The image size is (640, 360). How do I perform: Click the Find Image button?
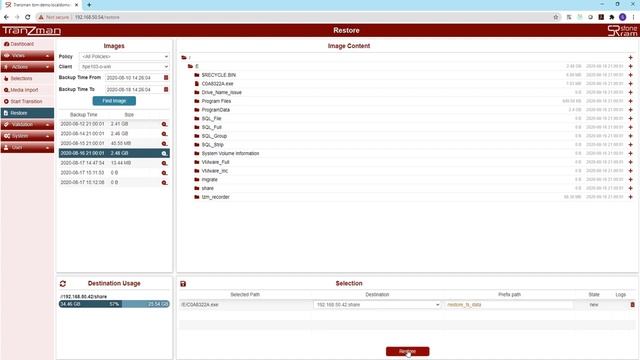click(114, 101)
